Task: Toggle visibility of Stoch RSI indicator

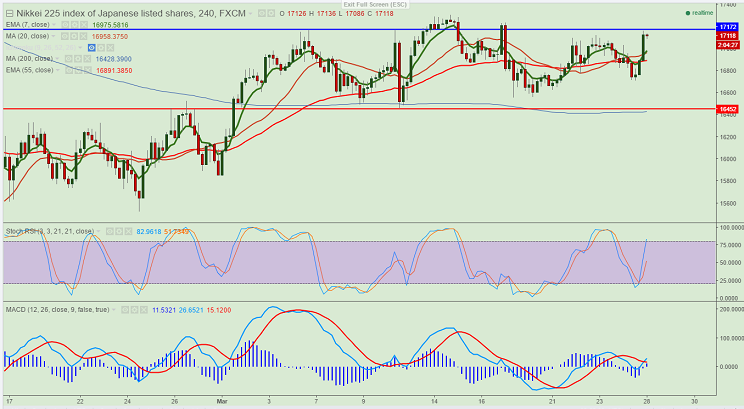Action: (x=110, y=232)
